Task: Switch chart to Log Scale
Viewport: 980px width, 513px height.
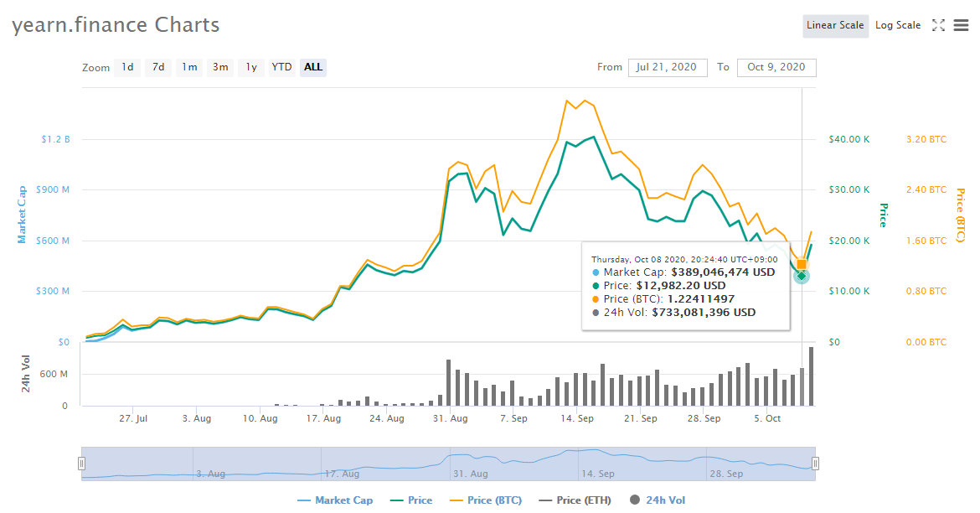Action: pos(898,26)
